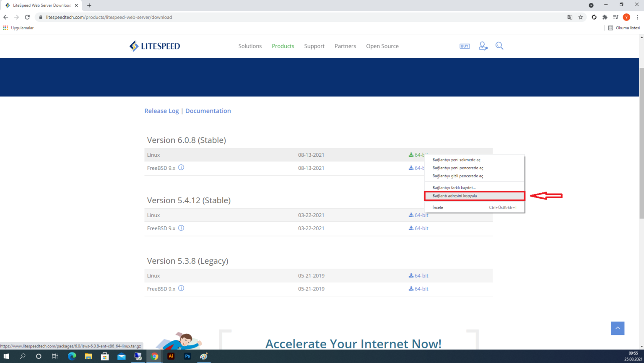Click the scroll-to-top arrow button

tap(618, 328)
